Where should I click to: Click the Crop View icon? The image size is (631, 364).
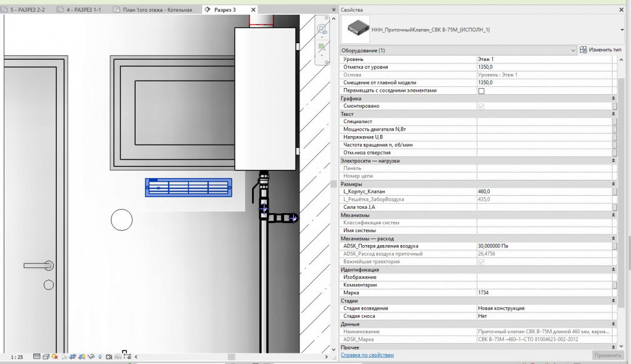coord(73,357)
